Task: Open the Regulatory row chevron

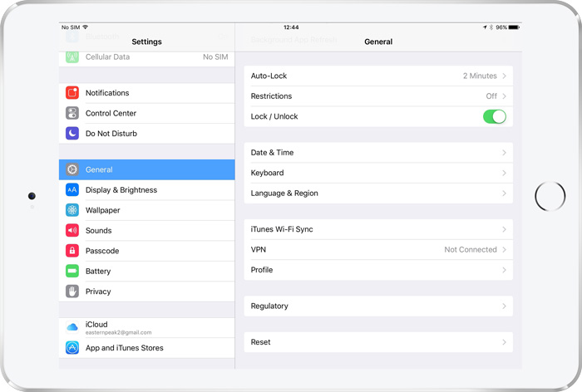Action: pos(504,306)
